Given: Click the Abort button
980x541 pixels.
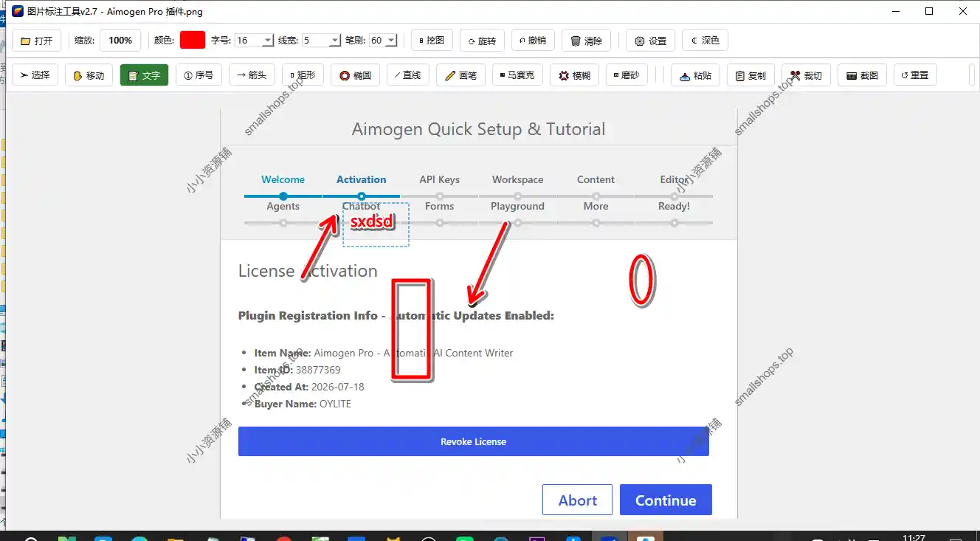Looking at the screenshot, I should (577, 500).
